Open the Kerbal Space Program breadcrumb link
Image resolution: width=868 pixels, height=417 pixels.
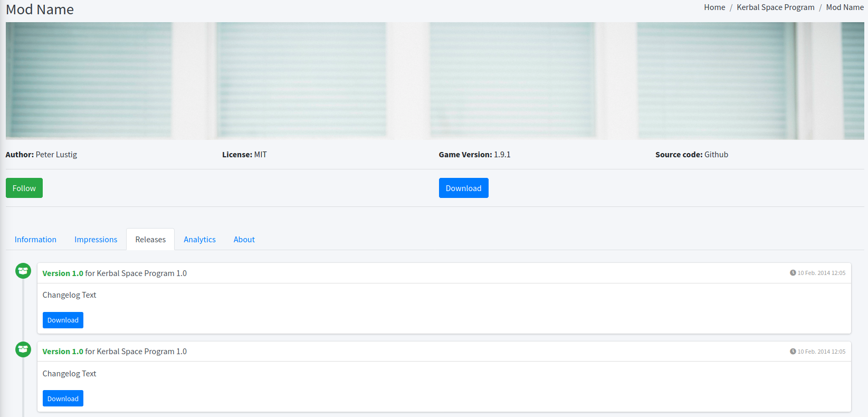tap(776, 7)
